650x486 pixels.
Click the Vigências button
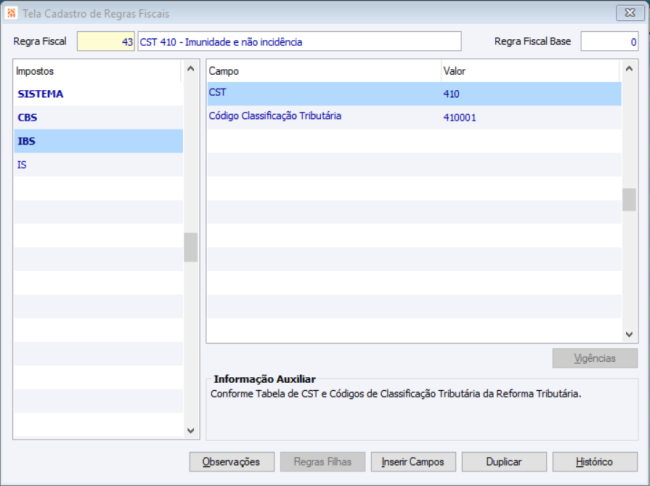[595, 358]
